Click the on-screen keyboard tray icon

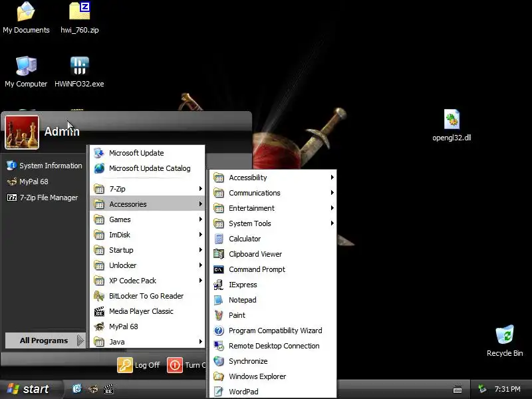pyautogui.click(x=458, y=389)
